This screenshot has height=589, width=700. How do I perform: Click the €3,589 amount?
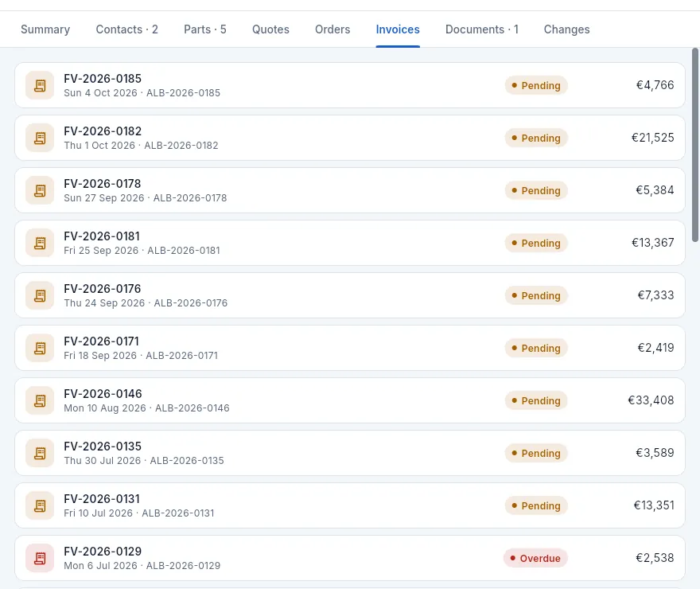(655, 453)
